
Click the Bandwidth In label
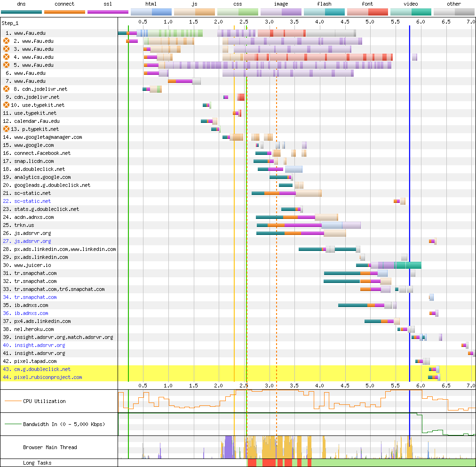64,424
